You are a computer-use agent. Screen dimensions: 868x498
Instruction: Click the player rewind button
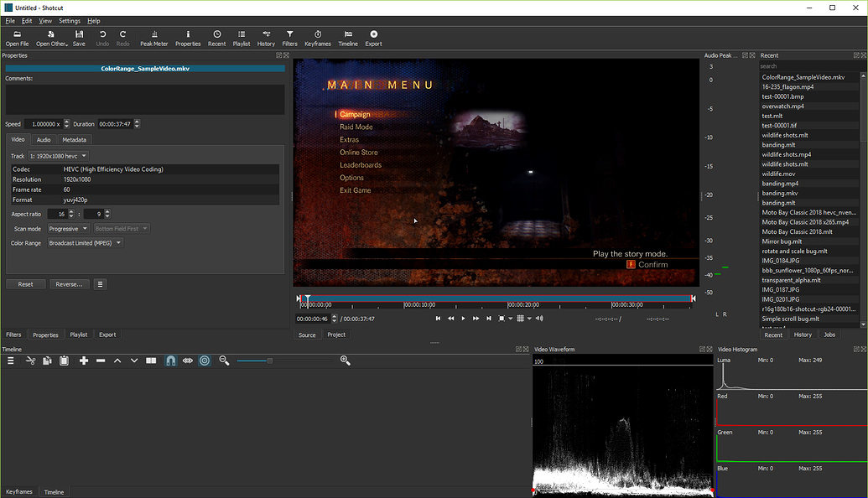pos(450,319)
